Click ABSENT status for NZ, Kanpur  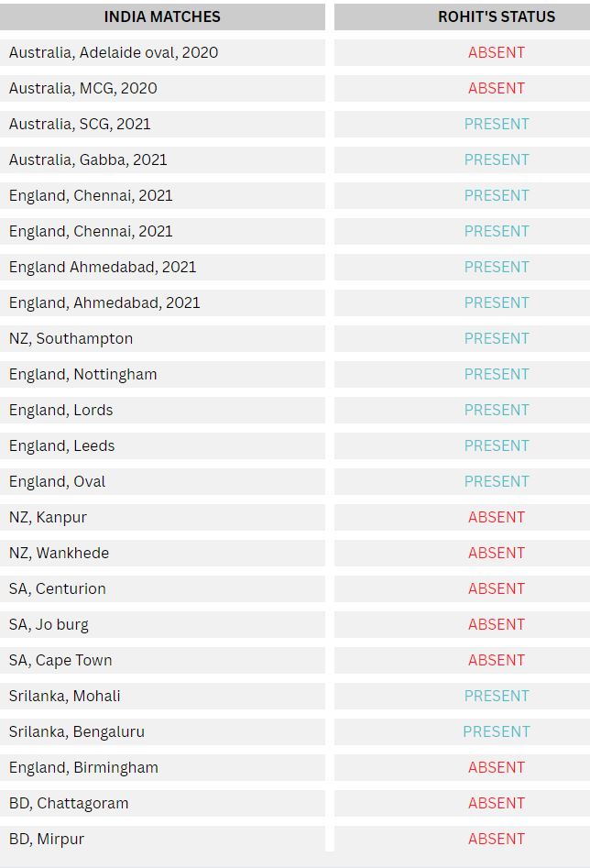(497, 517)
